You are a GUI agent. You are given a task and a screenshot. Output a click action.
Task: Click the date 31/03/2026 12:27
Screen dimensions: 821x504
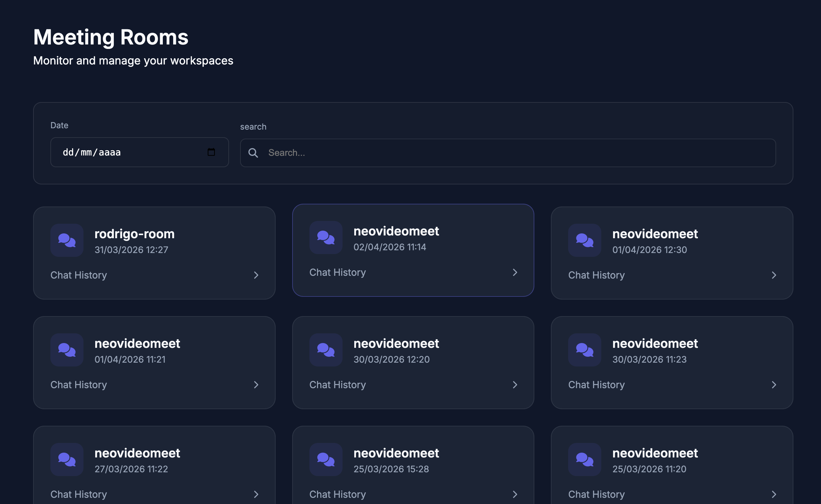click(x=131, y=250)
